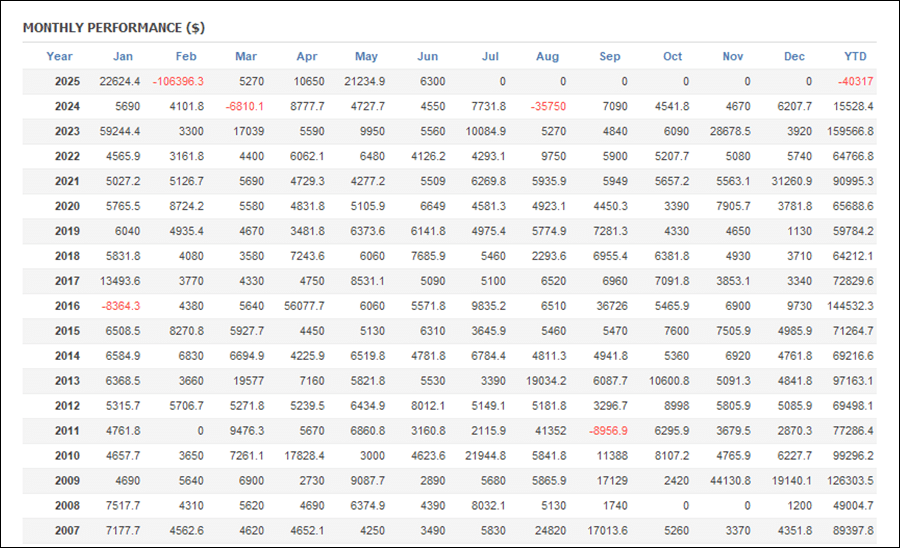Select the 2008 year row label
900x548 pixels.
tap(67, 506)
